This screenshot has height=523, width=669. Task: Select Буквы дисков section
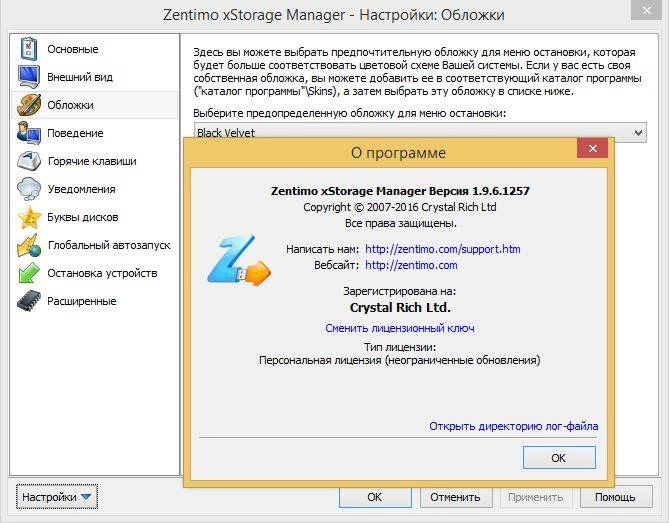[83, 217]
